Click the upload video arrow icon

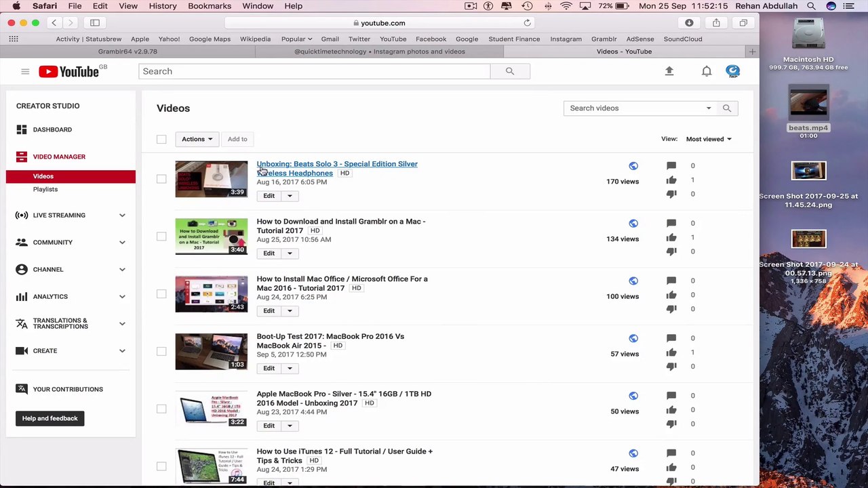[669, 71]
